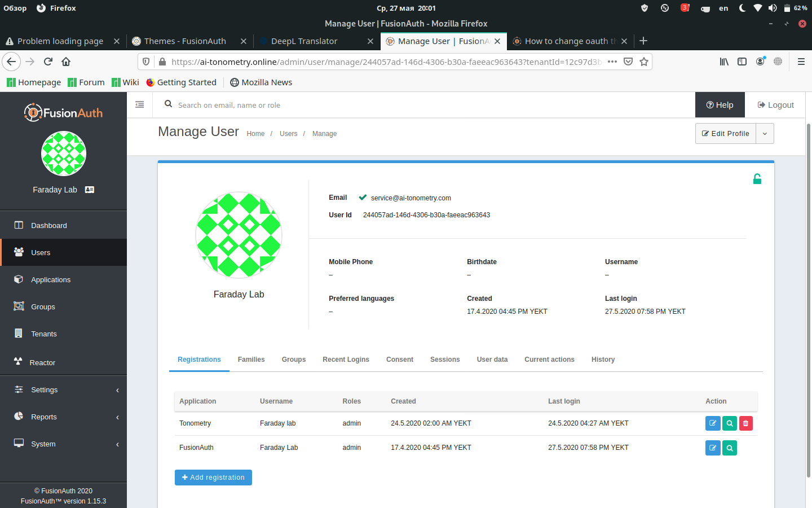Close the DeepL Translator browser tab
Viewport: 812px width, 508px height.
click(370, 41)
